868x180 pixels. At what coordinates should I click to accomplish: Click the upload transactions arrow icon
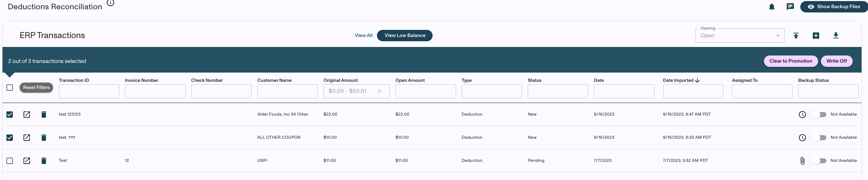click(x=796, y=36)
